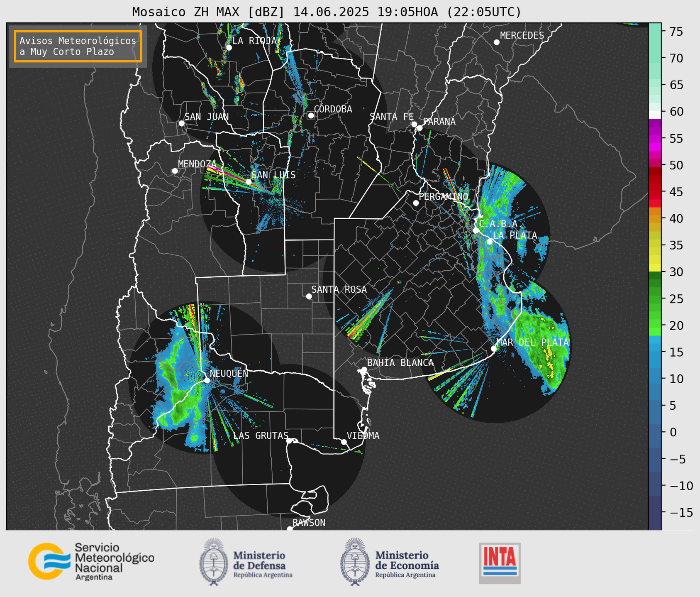The image size is (700, 597).
Task: Click the La Rioja city marker dot
Action: tap(229, 48)
